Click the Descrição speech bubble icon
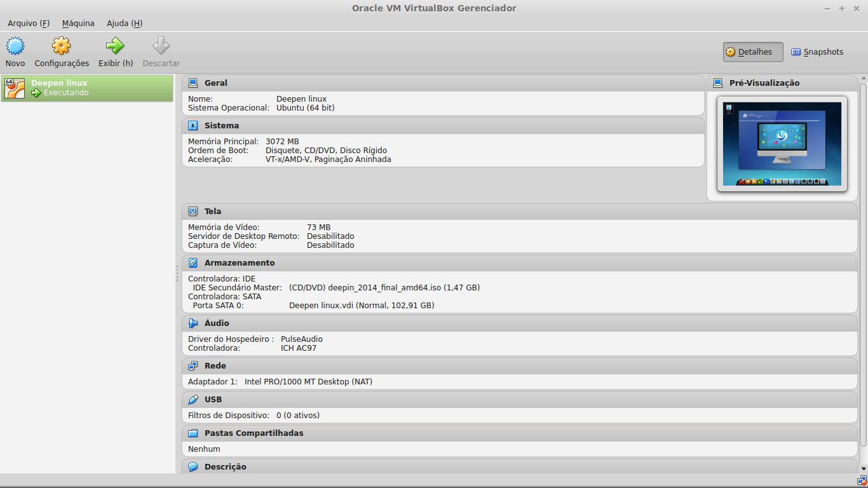 click(193, 467)
